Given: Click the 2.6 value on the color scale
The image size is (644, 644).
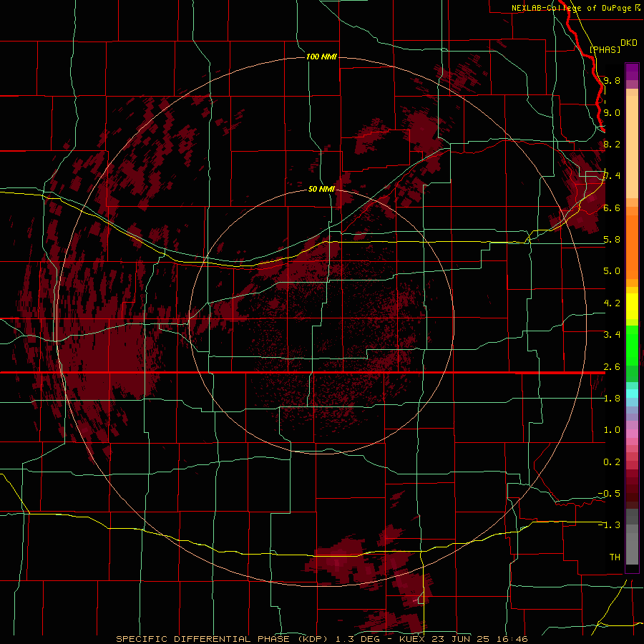Looking at the screenshot, I should [612, 367].
